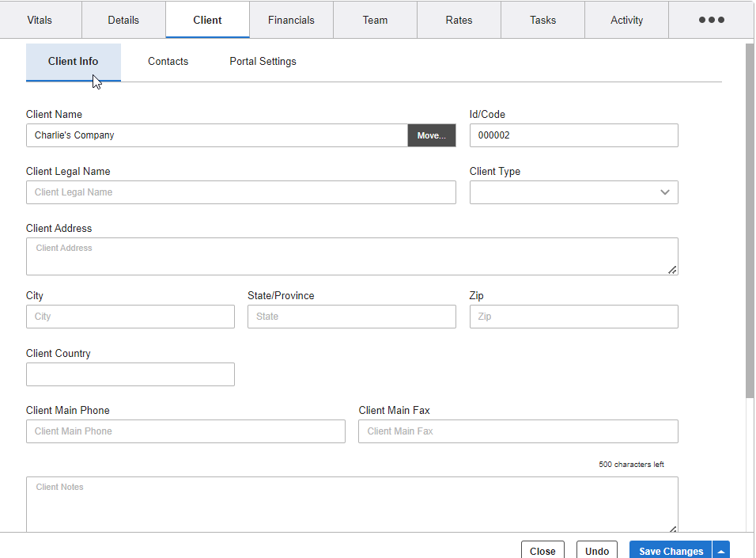Click the Move... button next to Client Name

tap(431, 135)
